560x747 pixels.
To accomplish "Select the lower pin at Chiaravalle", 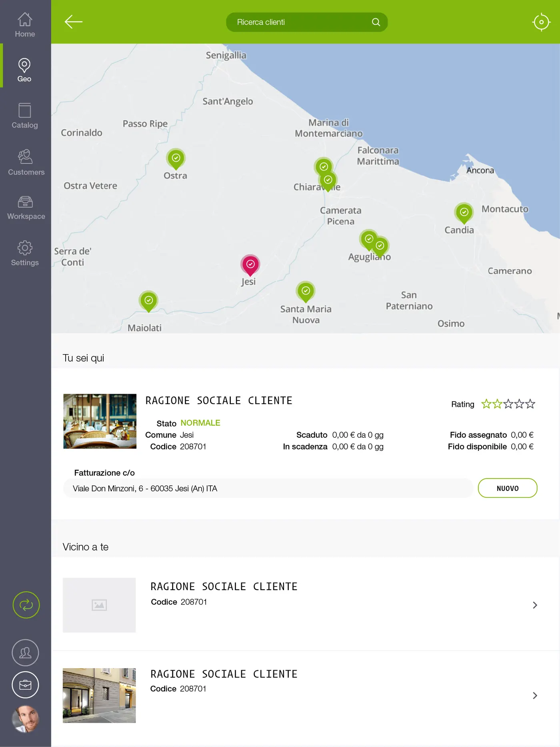I will point(328,181).
